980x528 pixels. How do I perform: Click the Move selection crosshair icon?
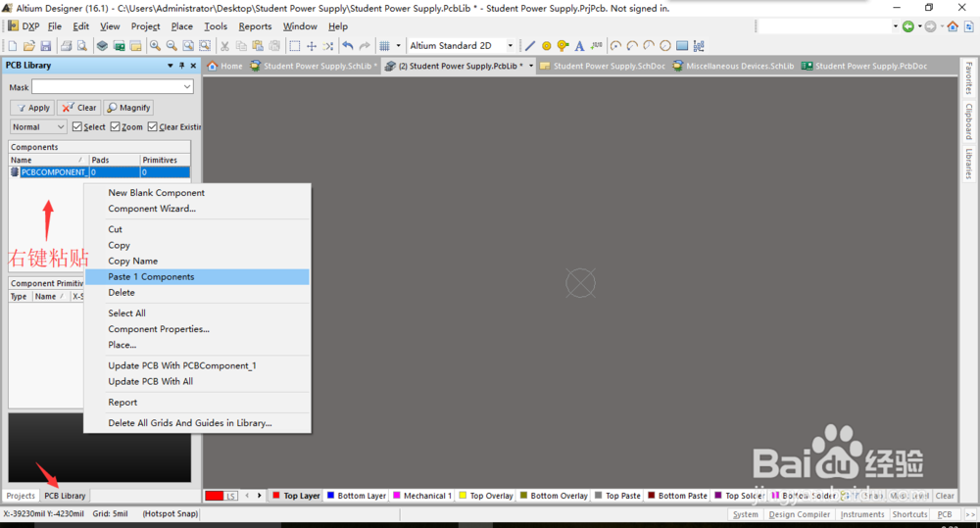312,46
